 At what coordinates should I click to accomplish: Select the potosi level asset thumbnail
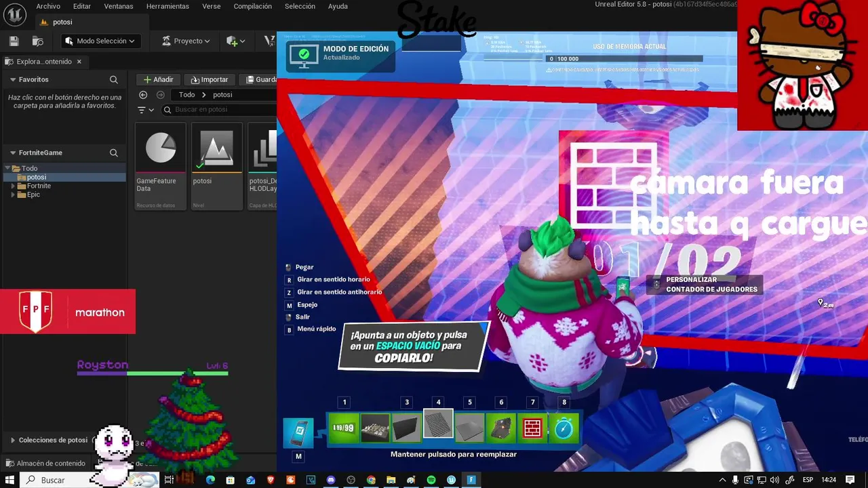pos(217,166)
